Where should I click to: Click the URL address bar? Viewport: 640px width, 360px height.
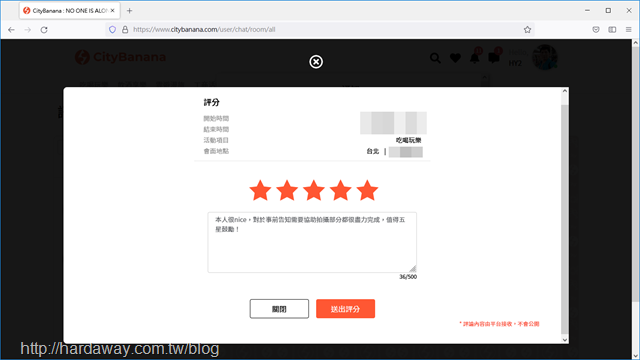(x=320, y=29)
